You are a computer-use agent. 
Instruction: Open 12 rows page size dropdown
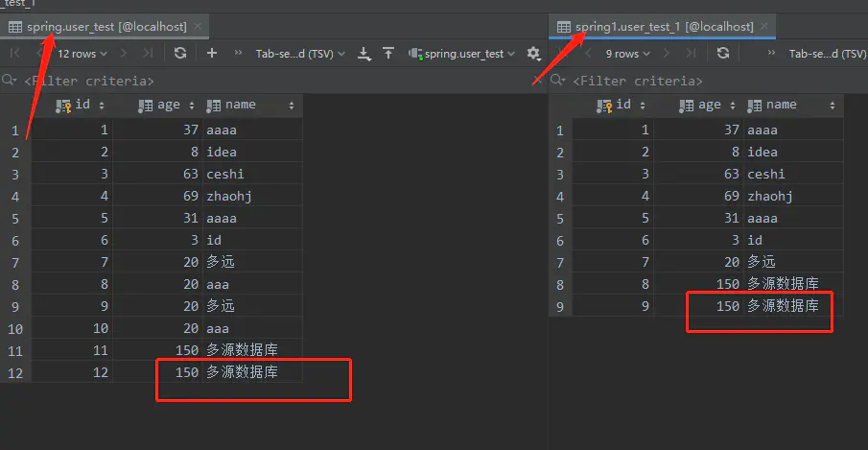[x=82, y=54]
